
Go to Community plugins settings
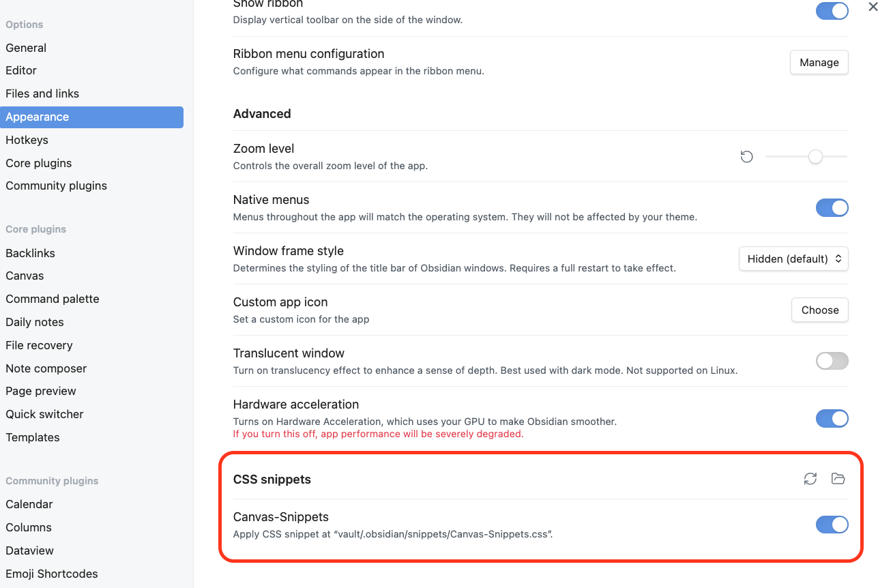[56, 186]
